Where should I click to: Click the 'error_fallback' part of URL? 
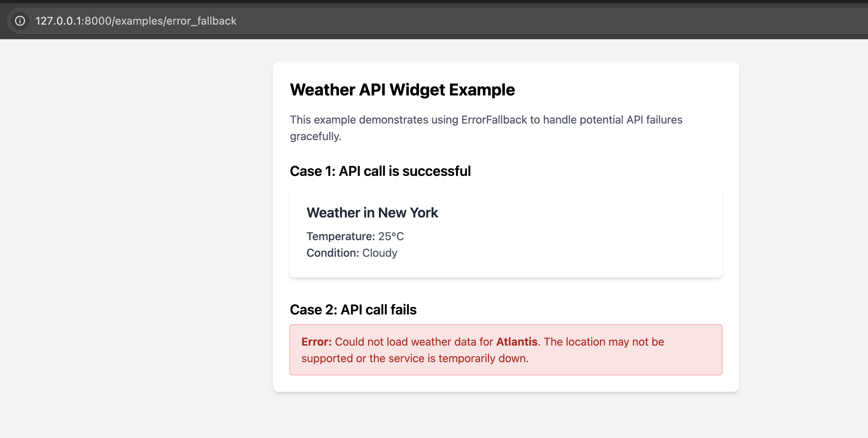pos(201,21)
